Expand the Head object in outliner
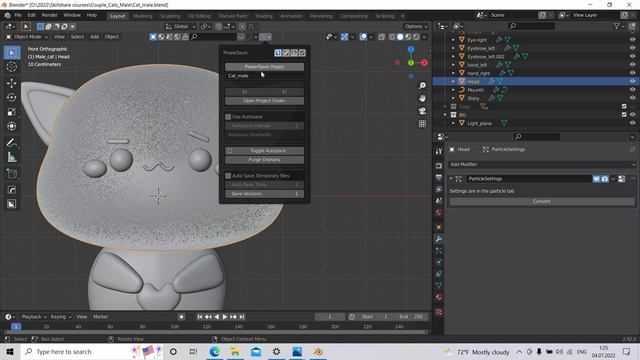Screen dimensions: 640x360 [453, 81]
